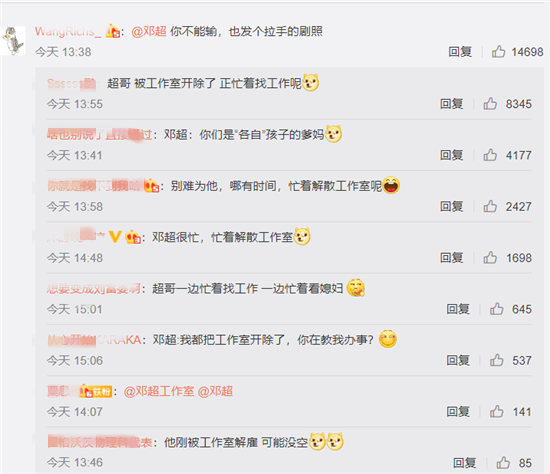Tap thumbs-up on reply with 141 likes
The height and width of the screenshot is (474, 550).
(496, 412)
